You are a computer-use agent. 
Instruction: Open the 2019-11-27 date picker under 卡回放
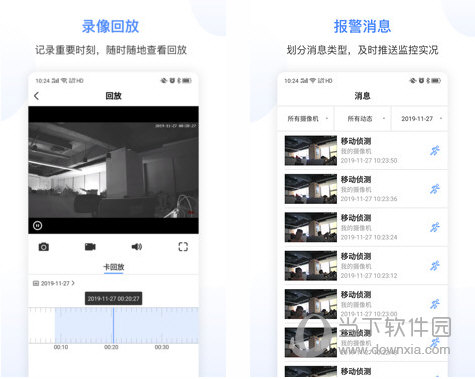54,283
